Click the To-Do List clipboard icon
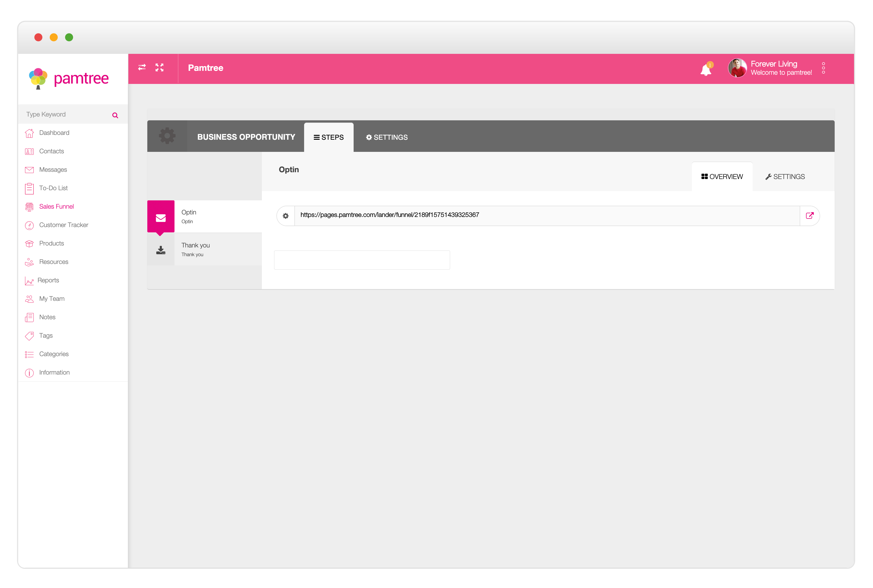 point(29,188)
